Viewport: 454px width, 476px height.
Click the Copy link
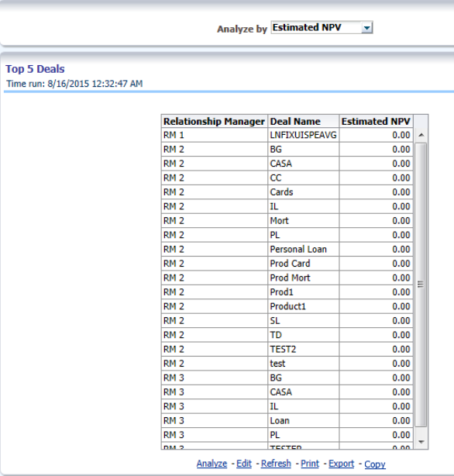click(375, 464)
